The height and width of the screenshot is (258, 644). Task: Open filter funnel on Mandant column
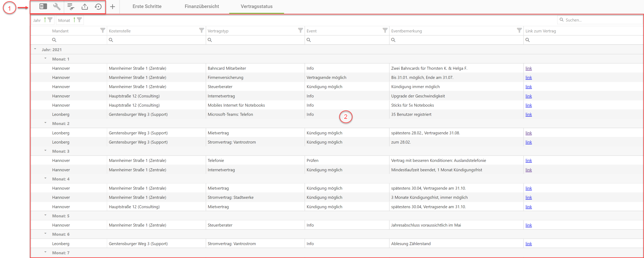pyautogui.click(x=103, y=30)
